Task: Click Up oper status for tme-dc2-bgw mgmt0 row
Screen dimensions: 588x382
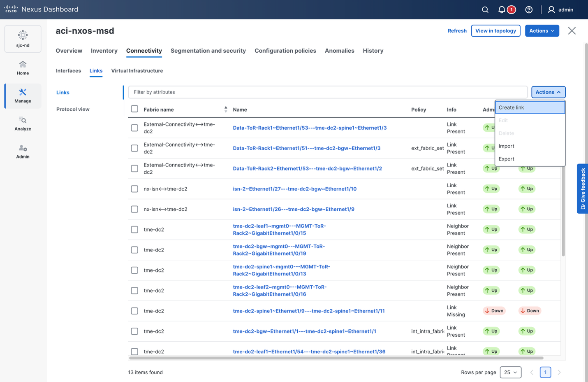Action: tap(527, 250)
